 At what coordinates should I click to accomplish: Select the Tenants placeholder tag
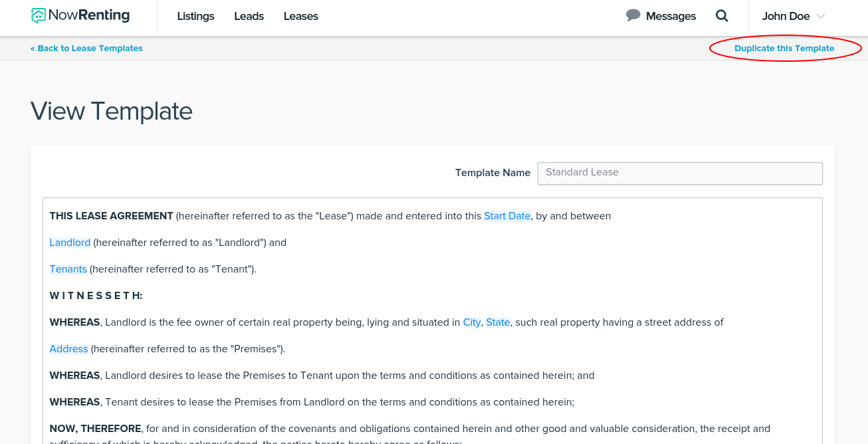click(x=68, y=269)
